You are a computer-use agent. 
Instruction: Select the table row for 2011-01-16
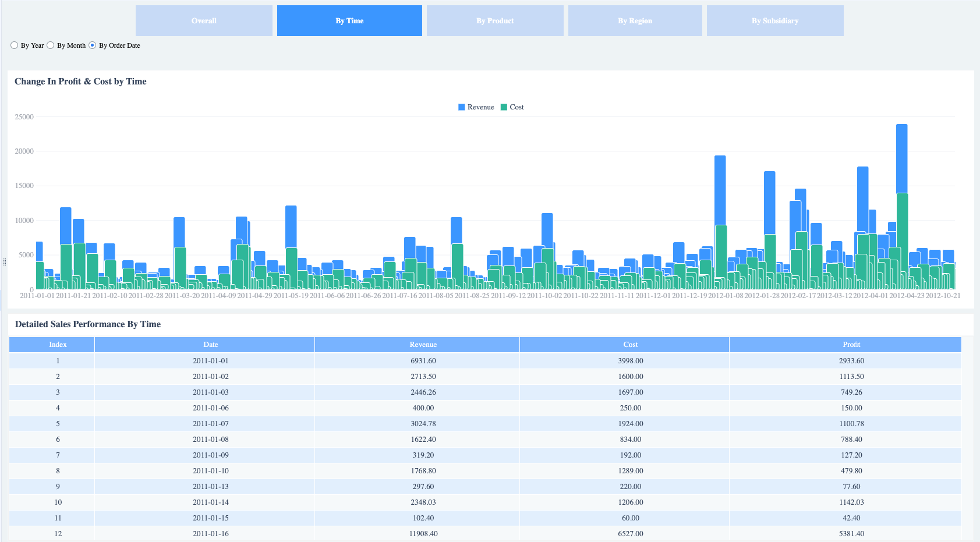[423, 533]
